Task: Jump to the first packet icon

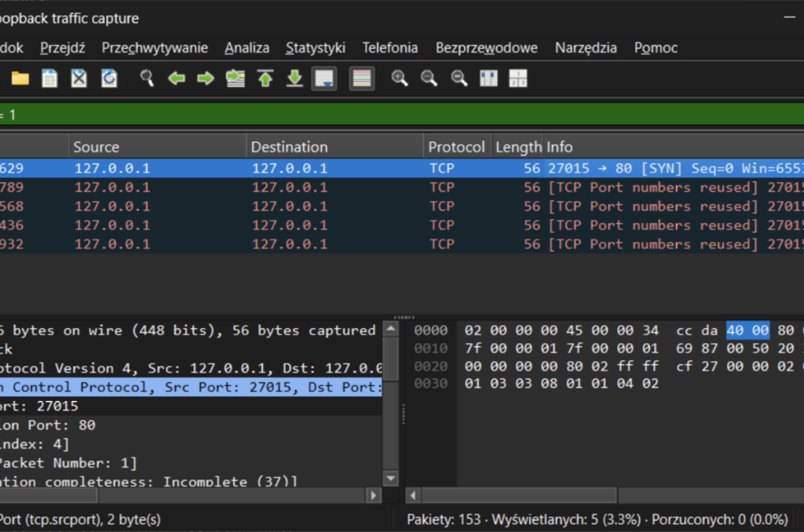Action: (265, 78)
